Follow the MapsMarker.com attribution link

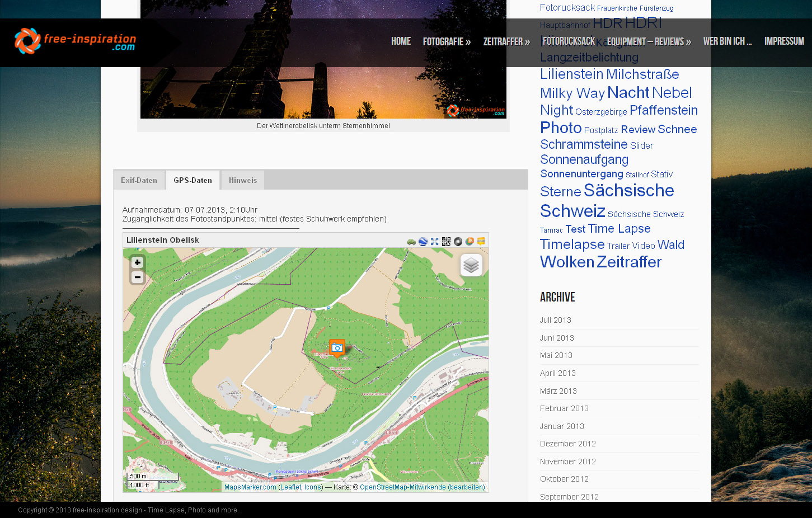[x=250, y=487]
